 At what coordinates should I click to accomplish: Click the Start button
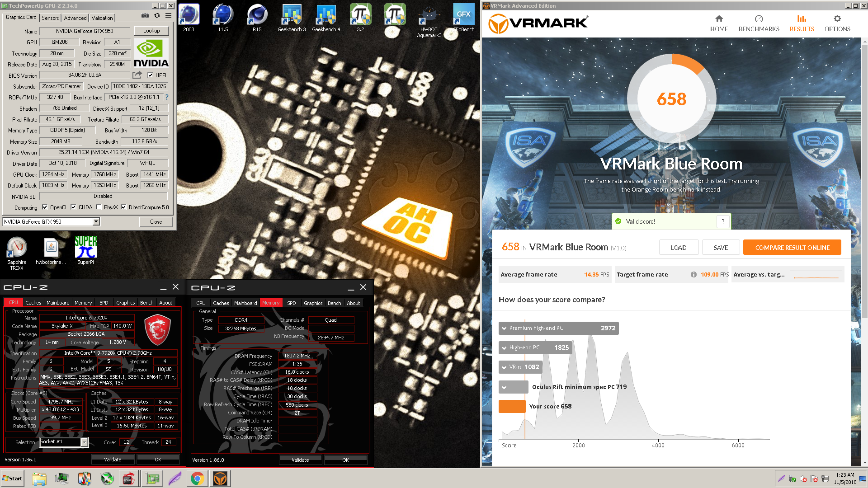click(x=12, y=479)
